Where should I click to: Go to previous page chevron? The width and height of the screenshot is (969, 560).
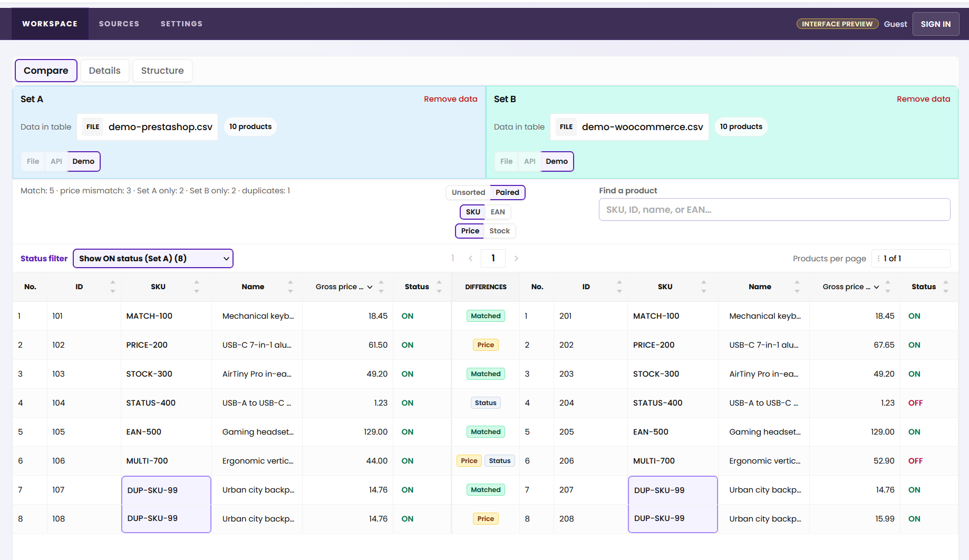(x=470, y=258)
